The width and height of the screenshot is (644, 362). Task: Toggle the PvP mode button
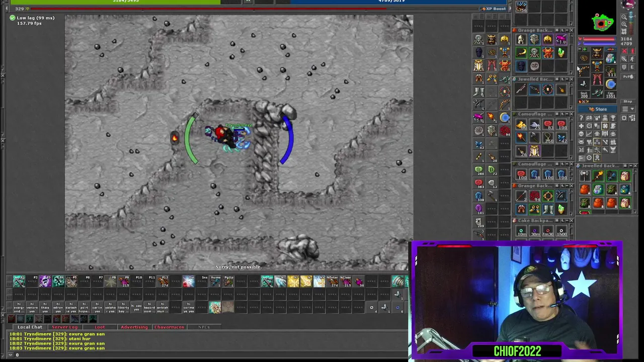pos(628,76)
